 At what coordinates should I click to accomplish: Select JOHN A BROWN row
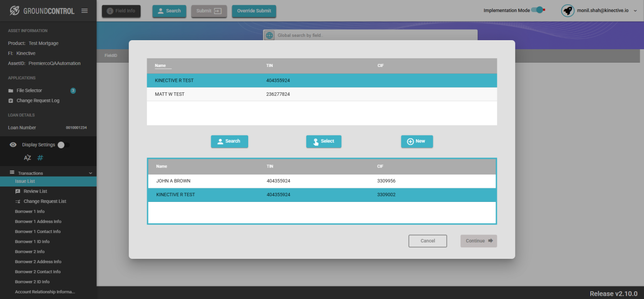point(322,181)
